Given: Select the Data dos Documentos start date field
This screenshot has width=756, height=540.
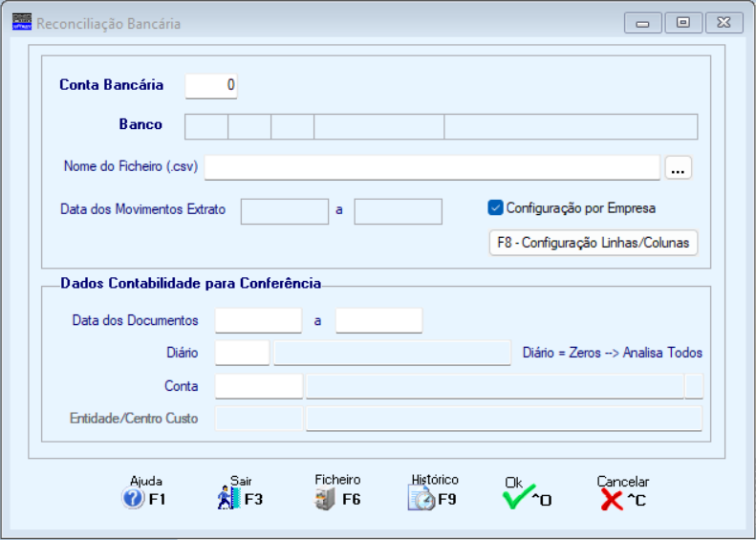Looking at the screenshot, I should [258, 320].
